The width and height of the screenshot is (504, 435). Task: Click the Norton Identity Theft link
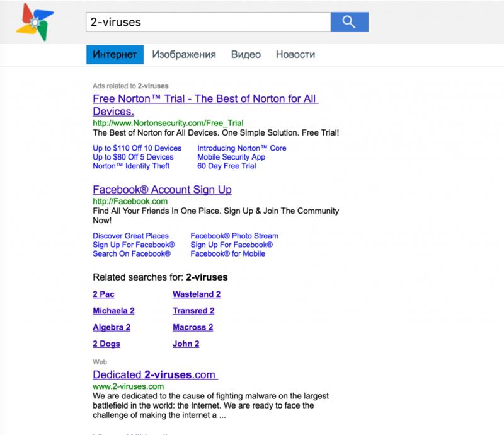[x=131, y=166]
